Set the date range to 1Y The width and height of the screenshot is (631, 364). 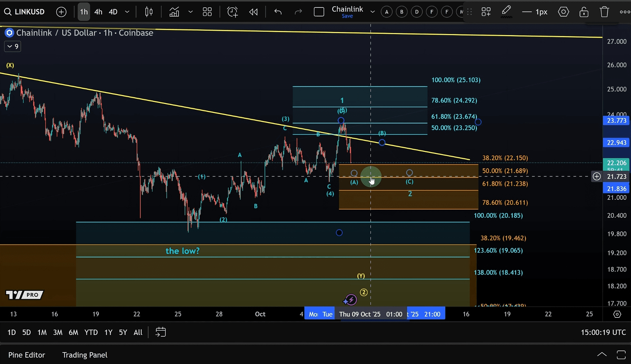pos(108,333)
